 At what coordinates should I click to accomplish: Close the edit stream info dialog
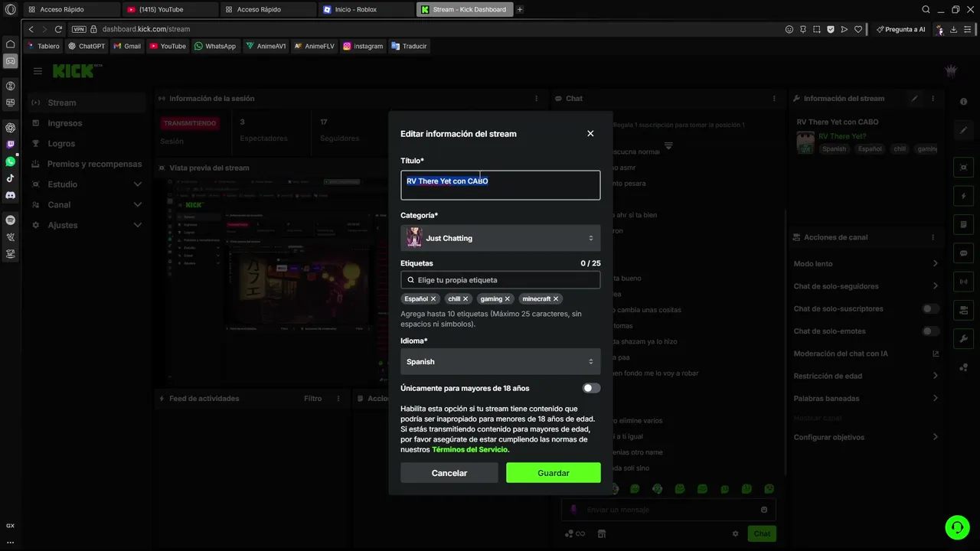(590, 133)
